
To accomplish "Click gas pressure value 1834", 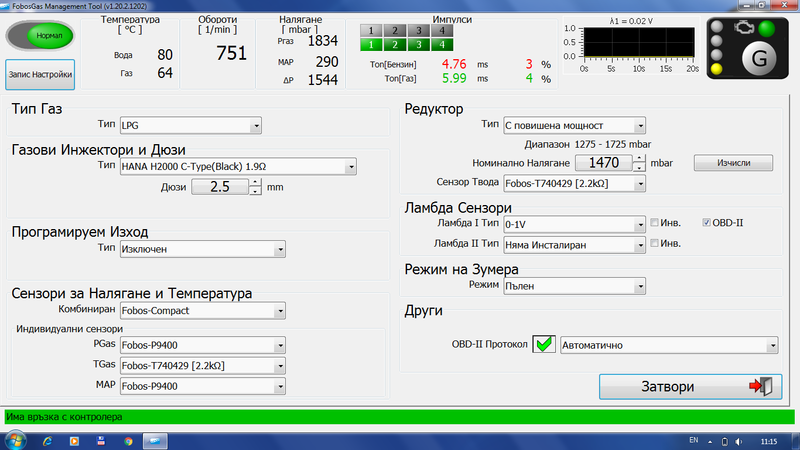I will (x=322, y=41).
